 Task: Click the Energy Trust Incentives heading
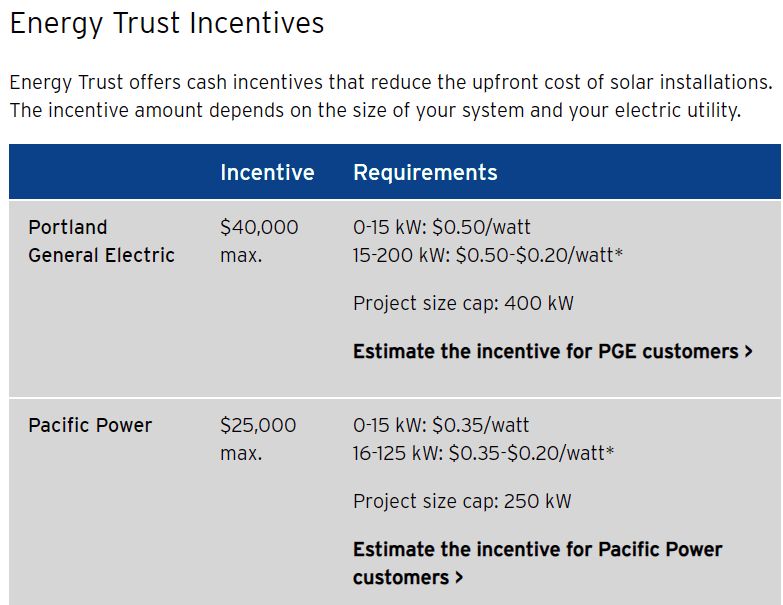(167, 24)
